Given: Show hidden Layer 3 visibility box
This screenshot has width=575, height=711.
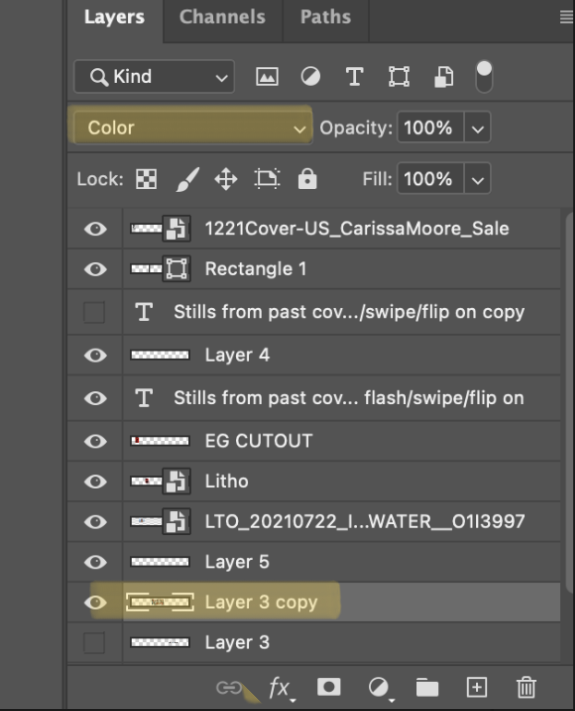Looking at the screenshot, I should (94, 643).
